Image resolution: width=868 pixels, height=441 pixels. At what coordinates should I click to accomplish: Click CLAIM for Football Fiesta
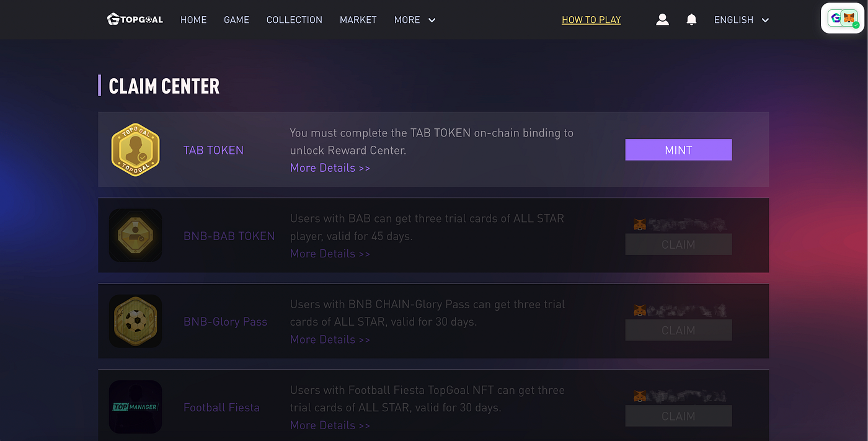(678, 416)
